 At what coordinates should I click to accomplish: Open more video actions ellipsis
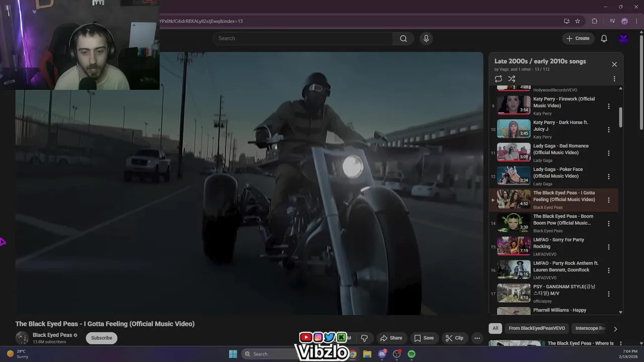[477, 338]
